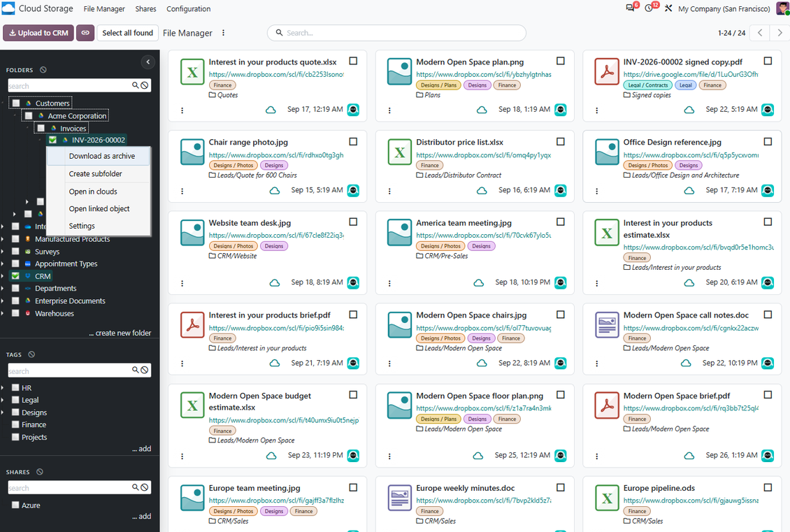Expand the Appointment Types folder arrow
The height and width of the screenshot is (532, 790).
pyautogui.click(x=3, y=264)
